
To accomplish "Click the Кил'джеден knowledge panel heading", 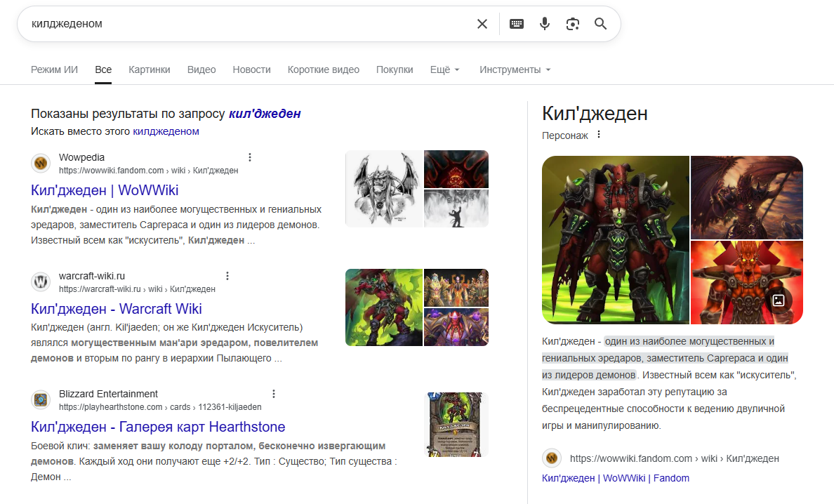I will click(595, 114).
